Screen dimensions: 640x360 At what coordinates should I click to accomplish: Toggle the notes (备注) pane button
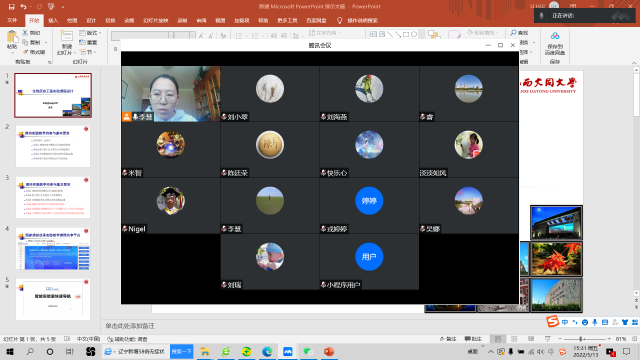448,339
